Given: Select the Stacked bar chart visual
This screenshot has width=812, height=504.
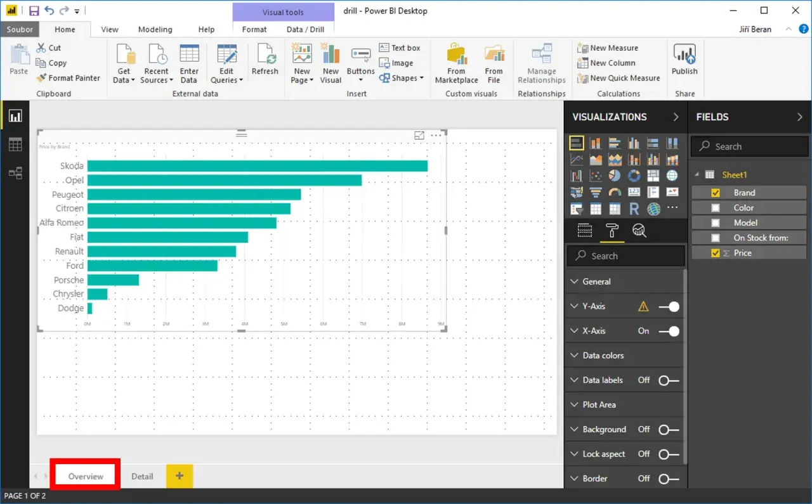Looking at the screenshot, I should pyautogui.click(x=576, y=143).
